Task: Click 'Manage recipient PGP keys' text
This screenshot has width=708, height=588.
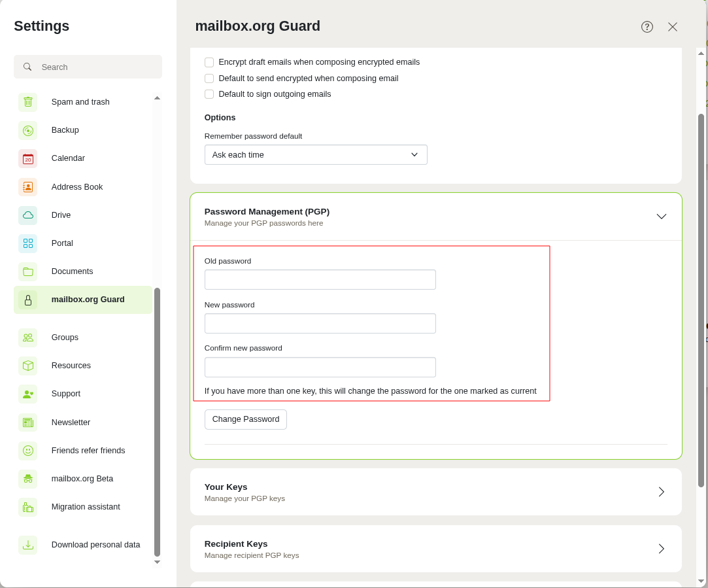Action: [252, 555]
